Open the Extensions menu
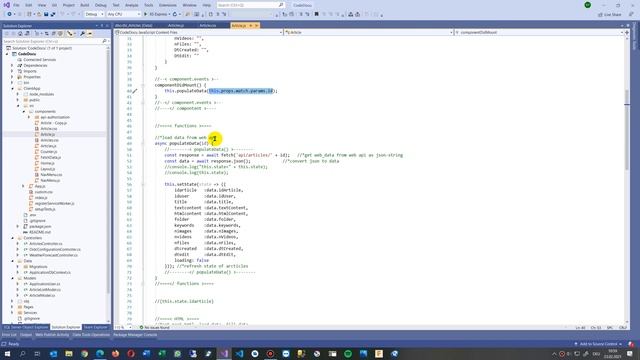 click(168, 5)
